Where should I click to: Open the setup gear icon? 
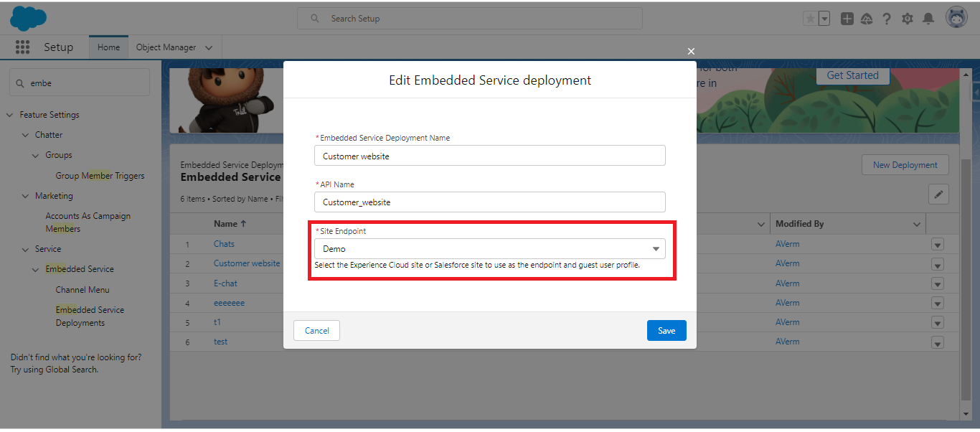(908, 19)
